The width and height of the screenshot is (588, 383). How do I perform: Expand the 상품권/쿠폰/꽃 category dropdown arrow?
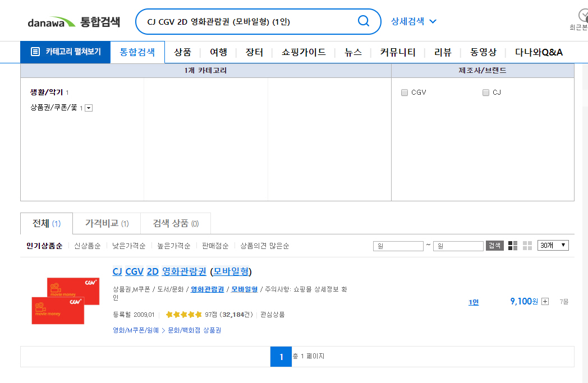pos(89,108)
